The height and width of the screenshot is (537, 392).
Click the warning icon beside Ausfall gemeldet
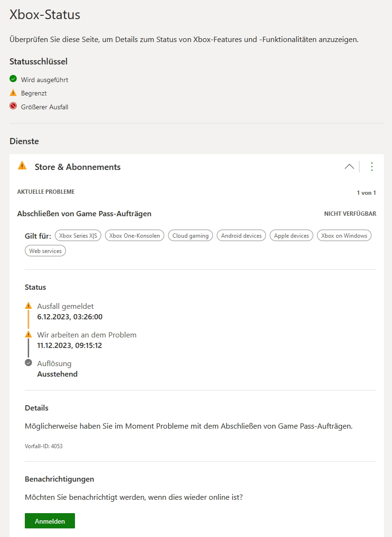coord(29,305)
